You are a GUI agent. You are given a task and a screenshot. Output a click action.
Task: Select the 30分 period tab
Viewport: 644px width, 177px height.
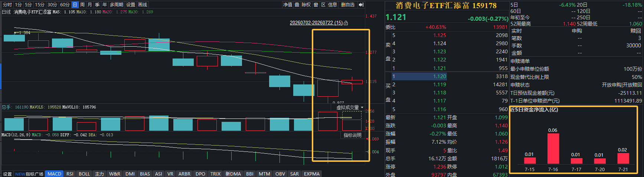pyautogui.click(x=52, y=4)
